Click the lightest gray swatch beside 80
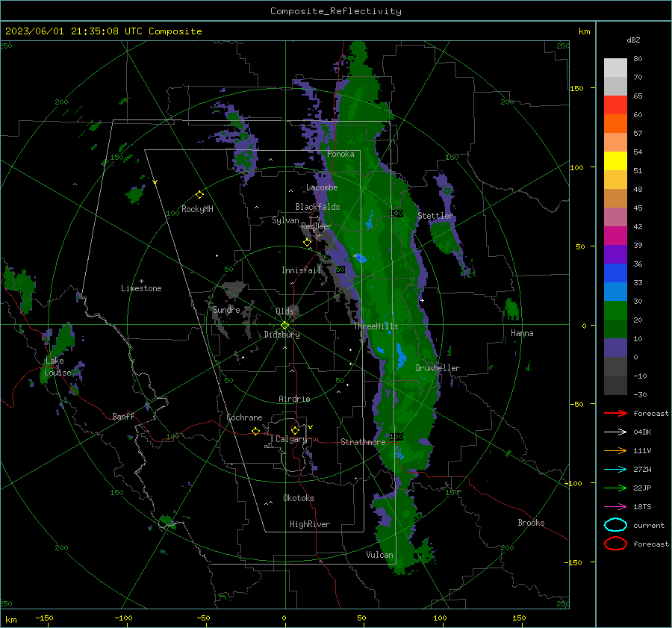Viewport: 672px width, 628px height. pyautogui.click(x=615, y=68)
